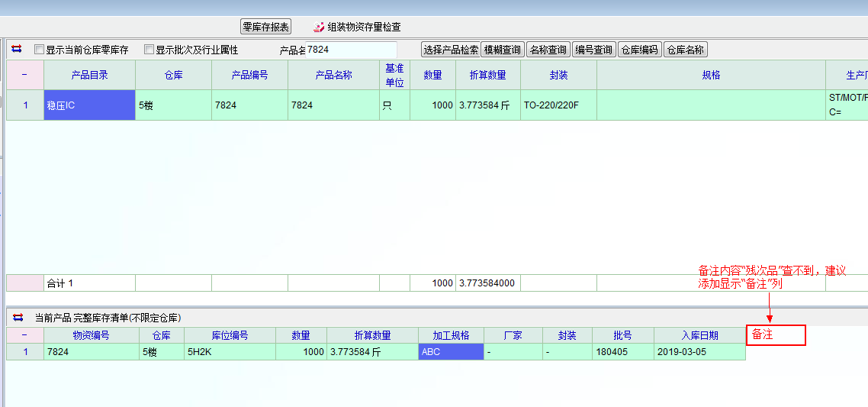Click the 名称查询 button
This screenshot has width=868, height=407.
[x=548, y=50]
